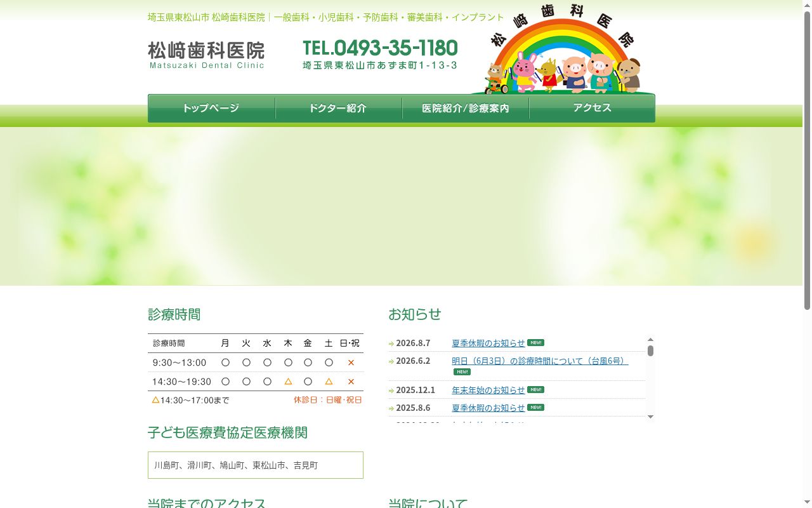Click the 松﨑歯科医院 Matsuzaki Dental Clinic logo

(206, 55)
